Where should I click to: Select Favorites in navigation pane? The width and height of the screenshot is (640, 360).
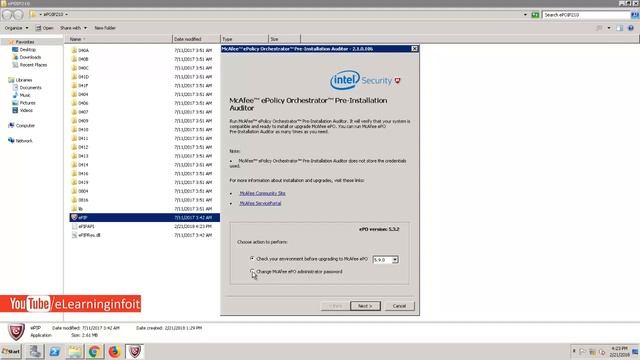[24, 42]
